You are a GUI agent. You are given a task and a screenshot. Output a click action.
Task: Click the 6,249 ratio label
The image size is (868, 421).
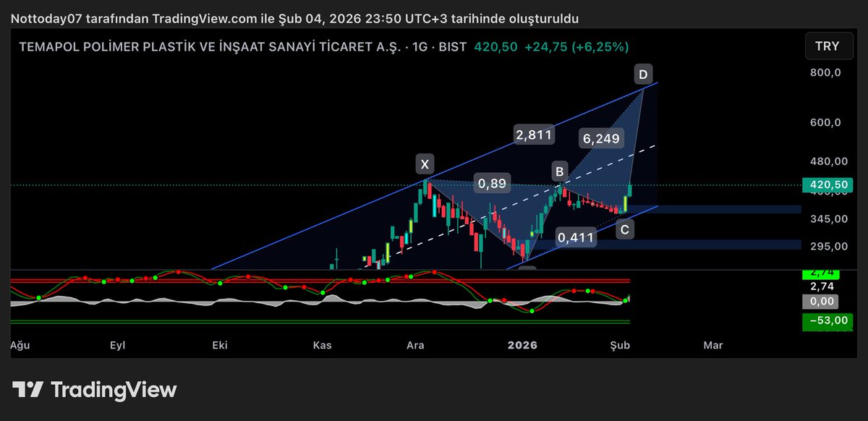point(600,138)
